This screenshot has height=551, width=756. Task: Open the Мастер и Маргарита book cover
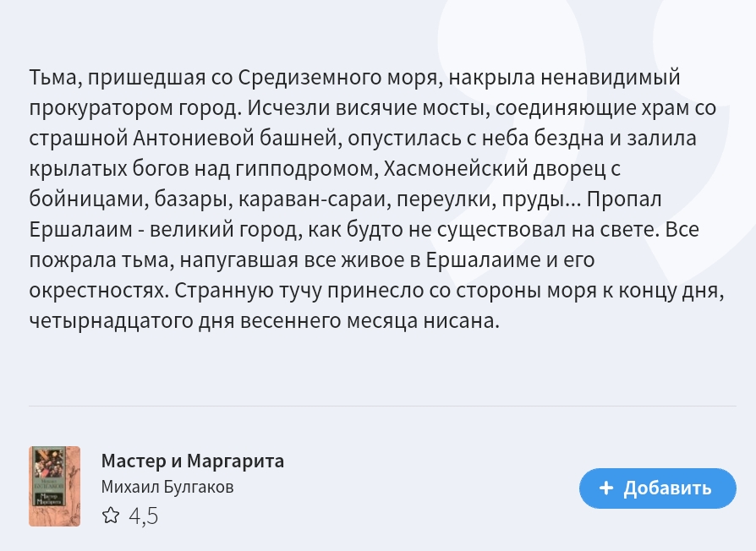pos(54,486)
